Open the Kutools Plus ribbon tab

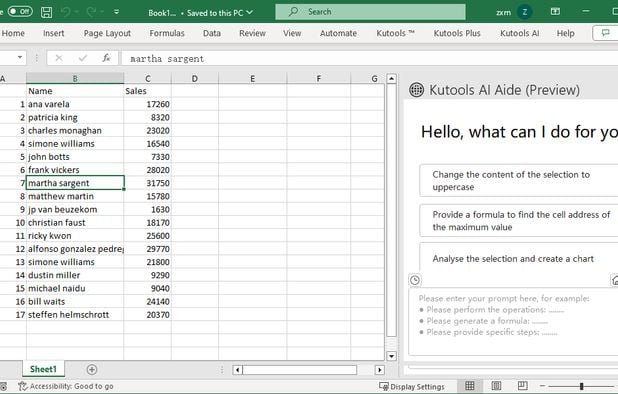pyautogui.click(x=457, y=33)
